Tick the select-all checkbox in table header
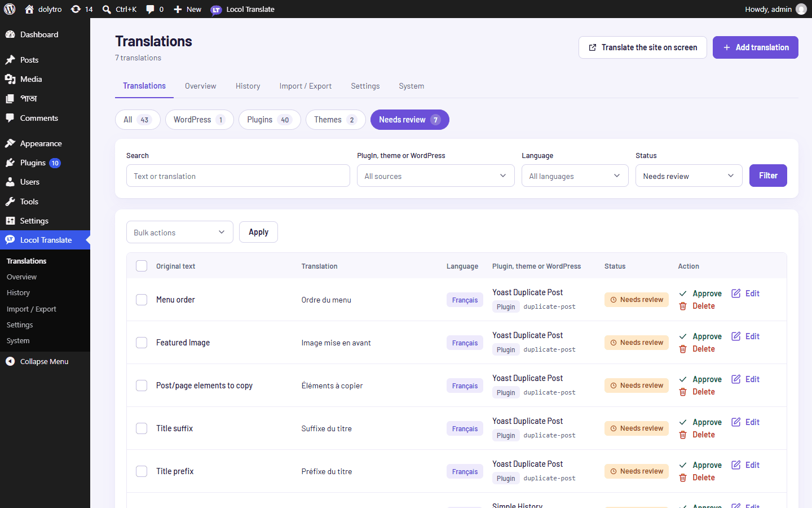812x508 pixels. point(142,266)
